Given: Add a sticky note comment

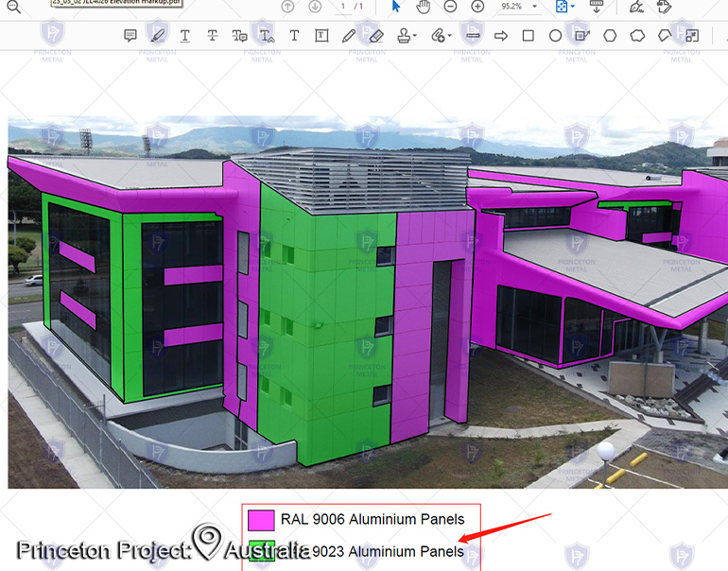Looking at the screenshot, I should click(x=130, y=36).
